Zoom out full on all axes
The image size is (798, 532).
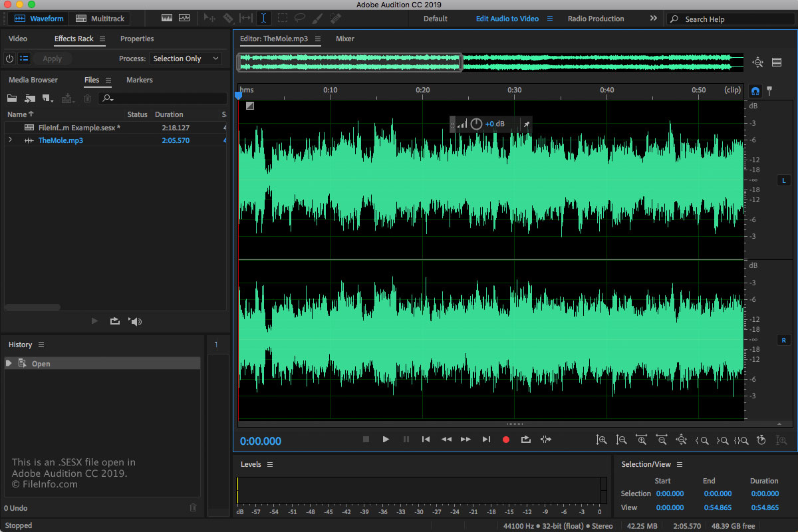(x=681, y=440)
